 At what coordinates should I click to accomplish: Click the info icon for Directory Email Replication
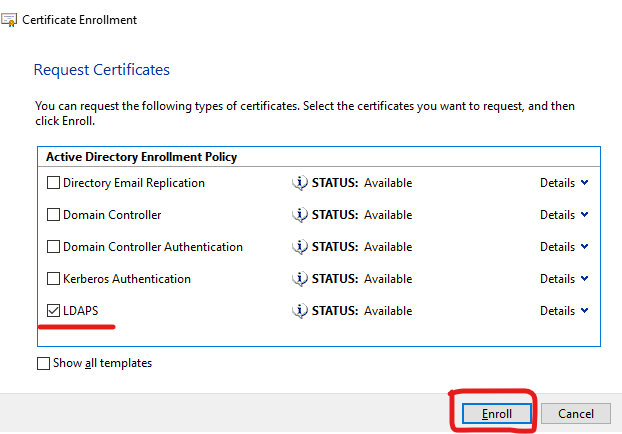click(x=298, y=183)
